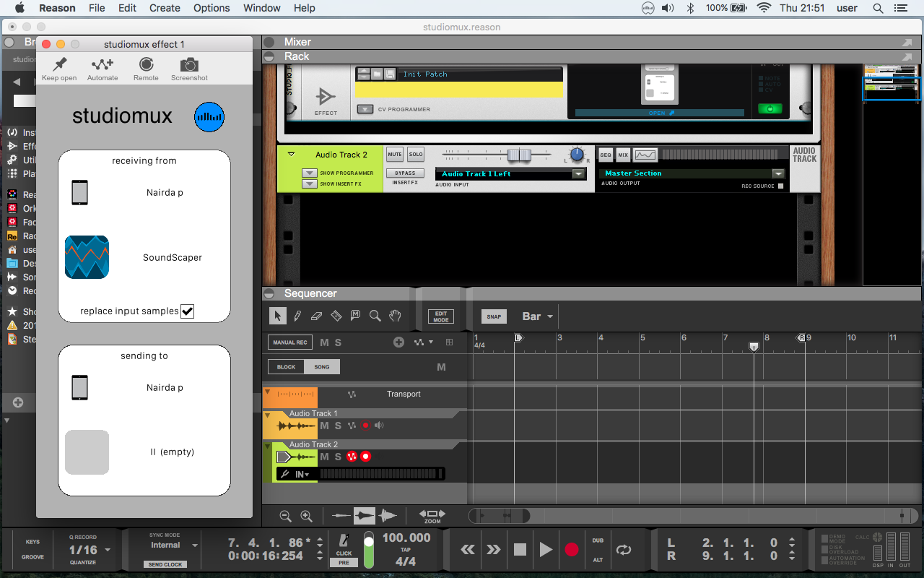This screenshot has height=578, width=924.
Task: Open the File menu
Action: pyautogui.click(x=97, y=8)
